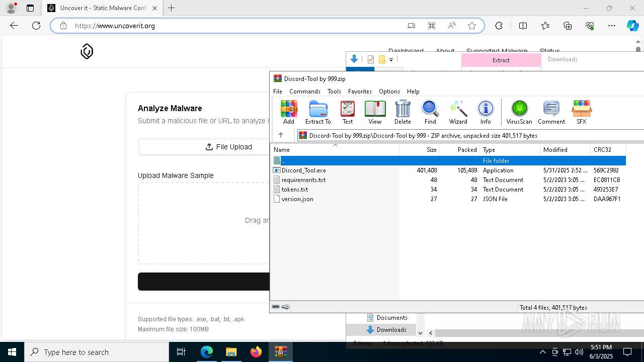The width and height of the screenshot is (644, 362).
Task: Click the Explorer quick access down-arrow icon
Action: coord(354,59)
